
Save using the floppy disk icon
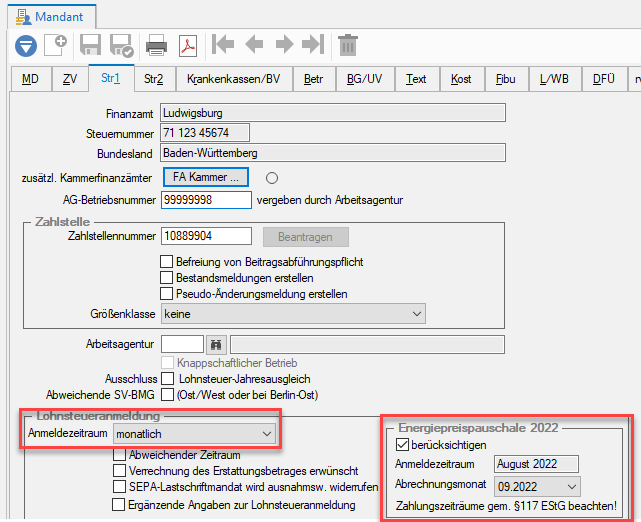90,45
